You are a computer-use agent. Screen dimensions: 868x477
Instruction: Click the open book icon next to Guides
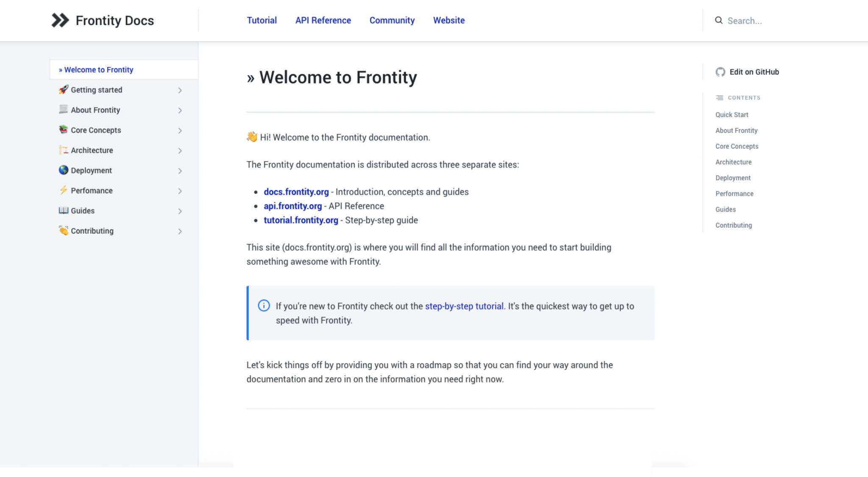pos(63,210)
